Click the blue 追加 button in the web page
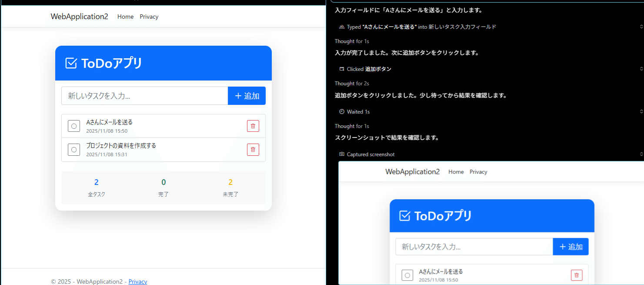644x285 pixels. [247, 96]
